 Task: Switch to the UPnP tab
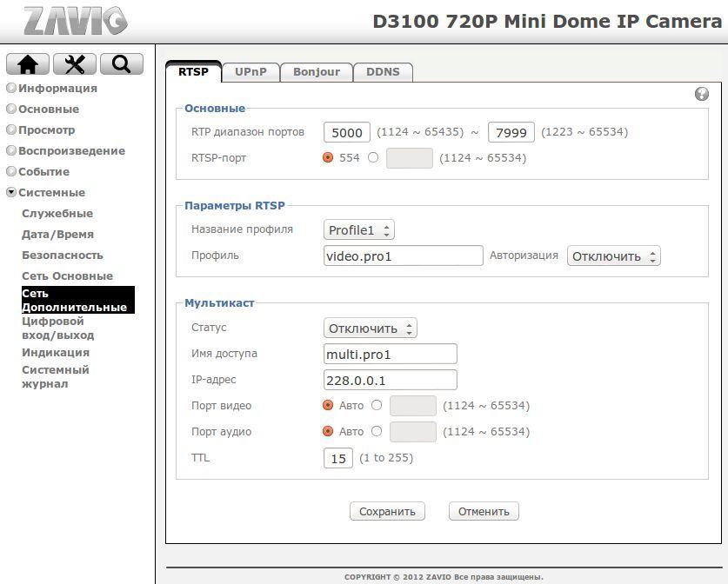point(250,72)
